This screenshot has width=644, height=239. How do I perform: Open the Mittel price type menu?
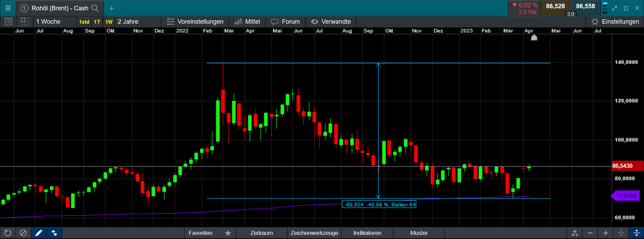[247, 22]
